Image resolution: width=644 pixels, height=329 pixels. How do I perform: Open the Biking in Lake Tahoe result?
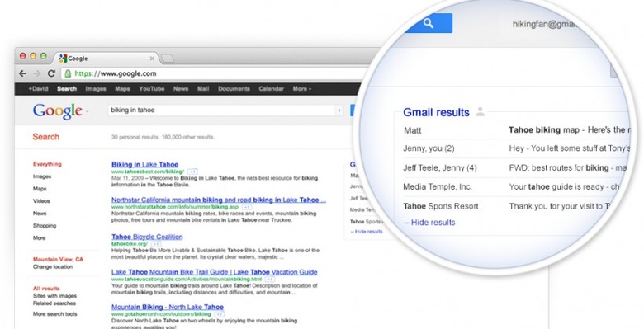click(x=145, y=165)
